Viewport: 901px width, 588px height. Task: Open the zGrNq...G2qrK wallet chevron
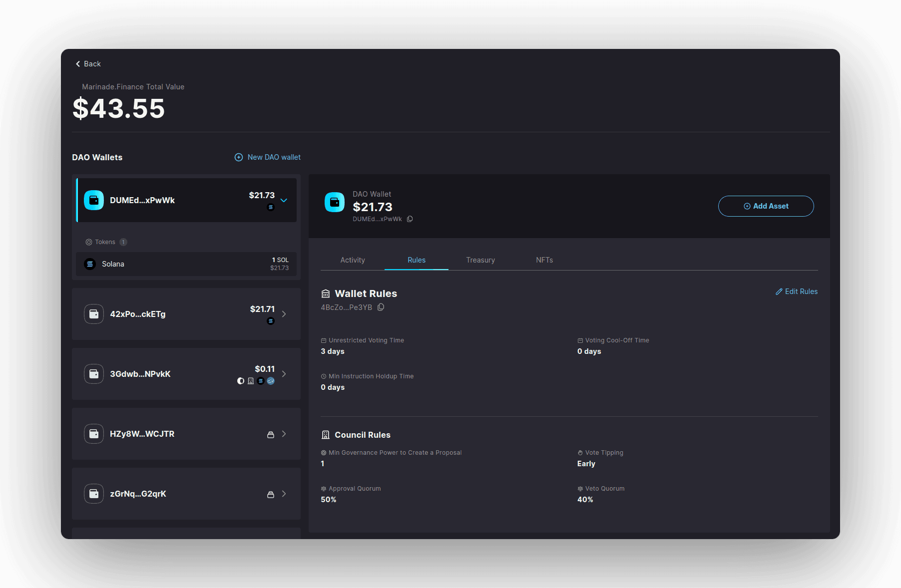pos(284,494)
